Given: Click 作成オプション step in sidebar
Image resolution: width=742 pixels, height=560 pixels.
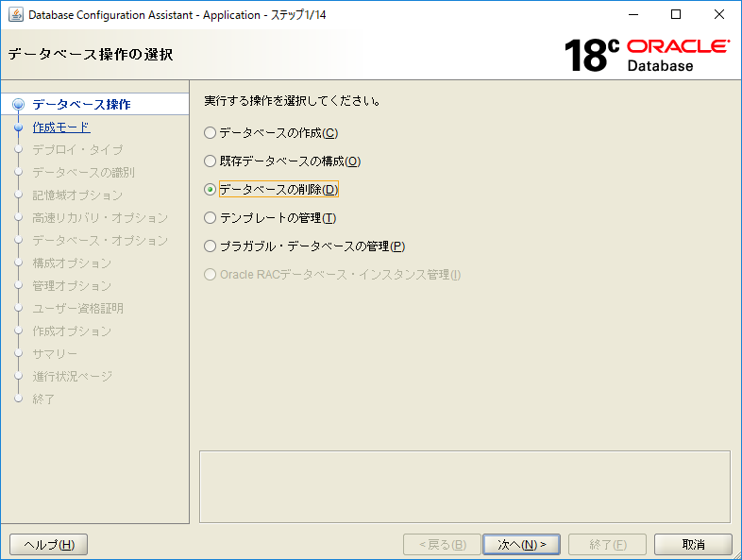Looking at the screenshot, I should [x=72, y=331].
